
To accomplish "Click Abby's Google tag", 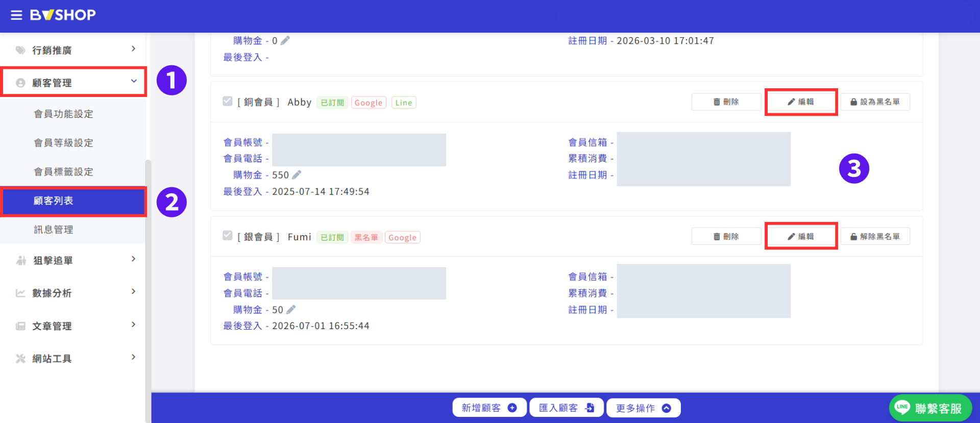I will (369, 103).
